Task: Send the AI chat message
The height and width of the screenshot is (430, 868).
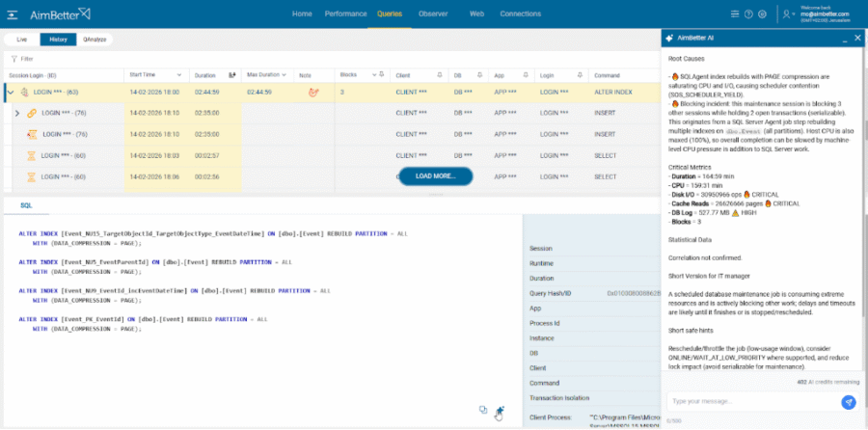Action: [x=848, y=402]
